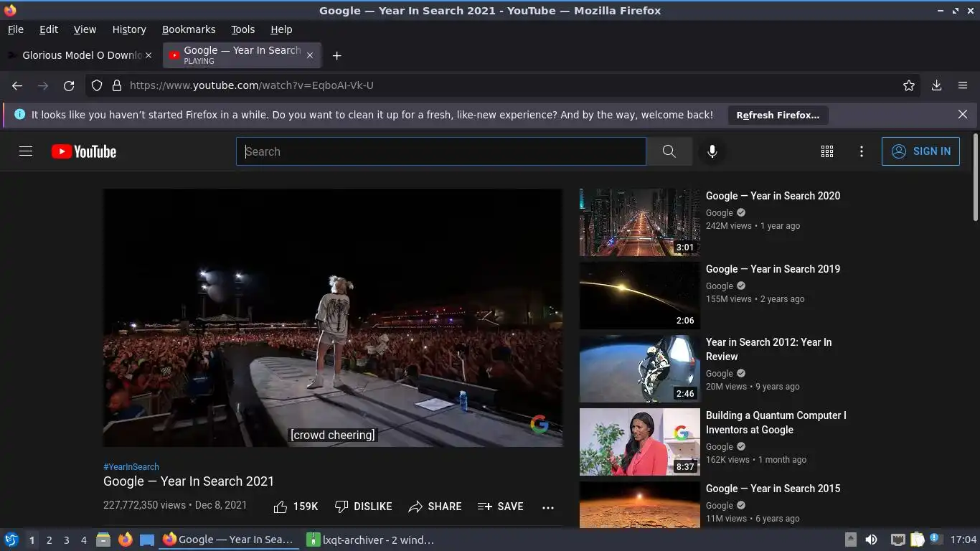Start voice search with microphone icon
The width and height of the screenshot is (980, 551).
712,151
